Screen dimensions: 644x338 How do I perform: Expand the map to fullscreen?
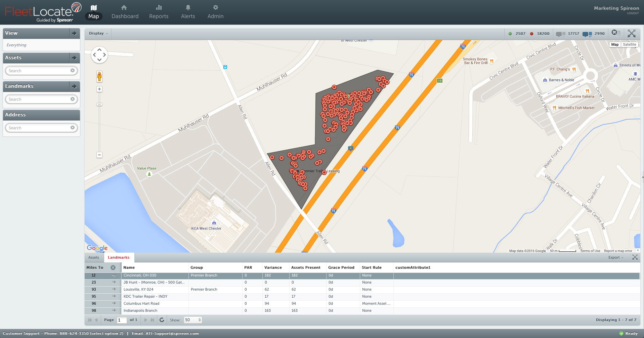[x=632, y=33]
